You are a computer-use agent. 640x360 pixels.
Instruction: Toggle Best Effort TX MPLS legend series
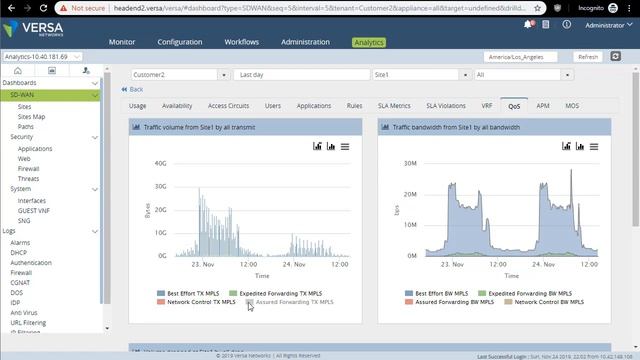(188, 293)
